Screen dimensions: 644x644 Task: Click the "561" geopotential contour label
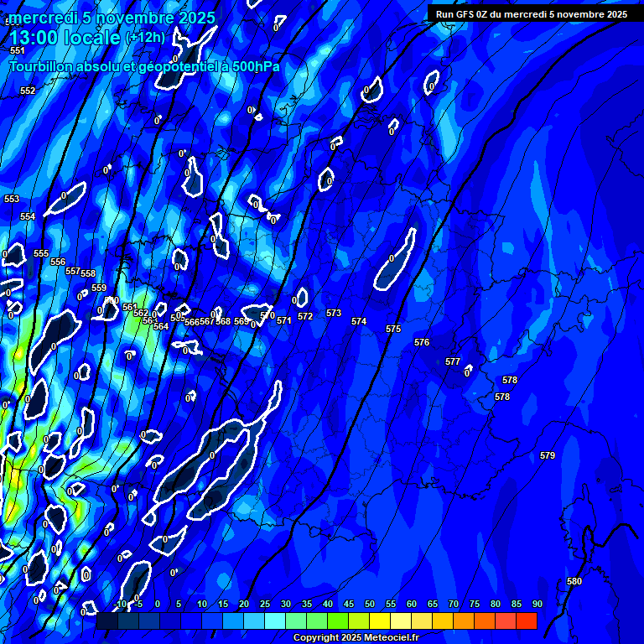[130, 307]
